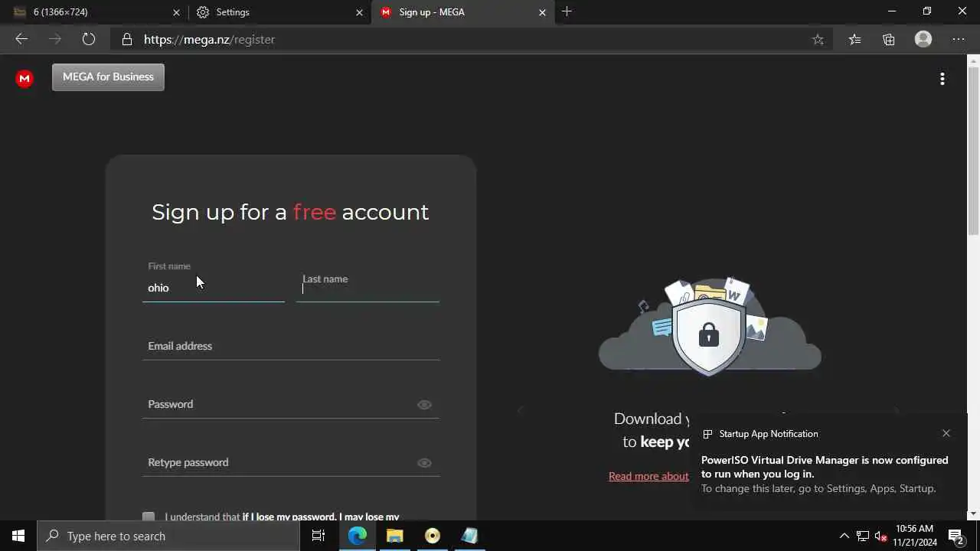Screen dimensions: 980x551
Task: Check the lose my password acknowledgment box
Action: click(x=149, y=517)
